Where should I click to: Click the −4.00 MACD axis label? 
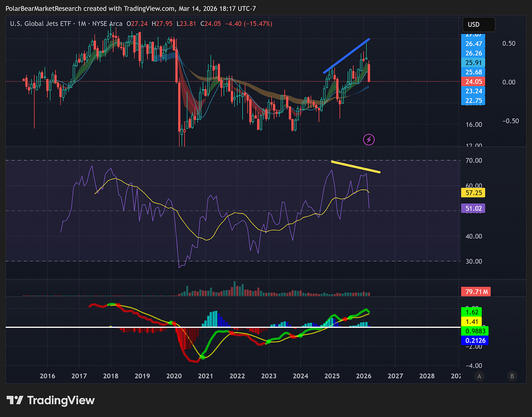coord(473,366)
